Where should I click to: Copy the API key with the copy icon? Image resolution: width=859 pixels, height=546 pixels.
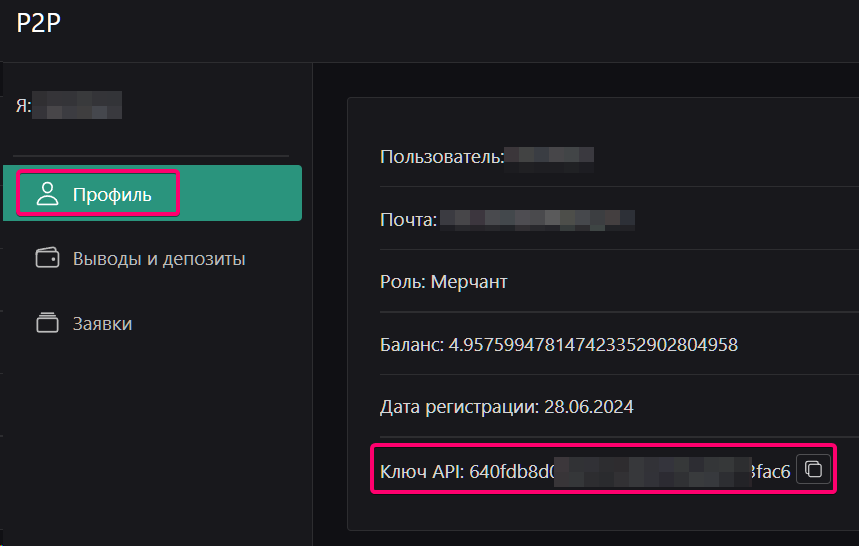(813, 469)
